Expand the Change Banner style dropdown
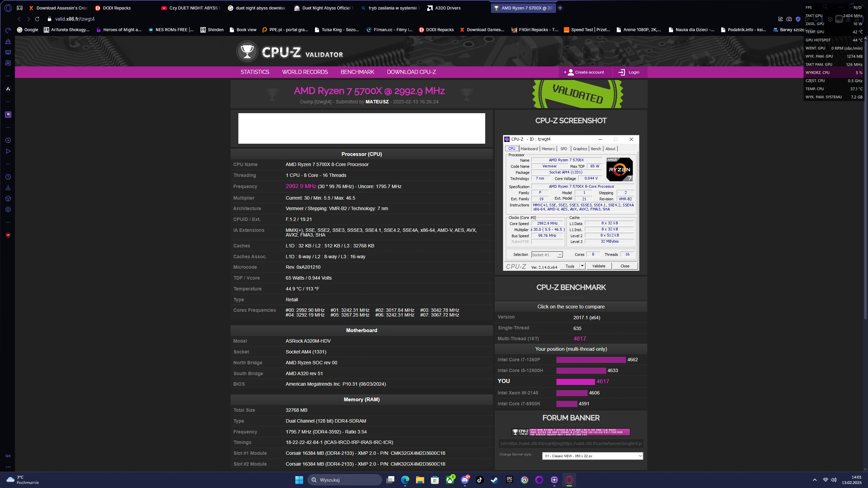868x488 pixels. click(x=592, y=456)
